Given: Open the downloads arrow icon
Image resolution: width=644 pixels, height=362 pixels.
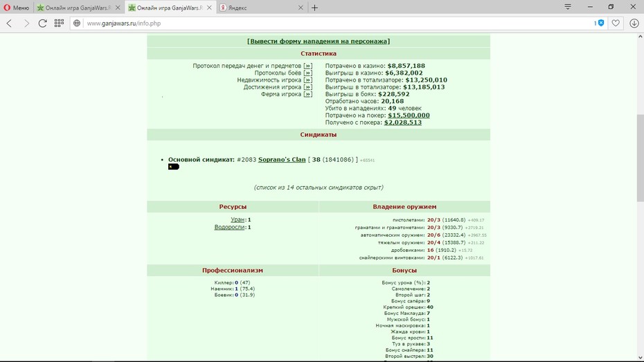Looking at the screenshot, I should (x=634, y=24).
